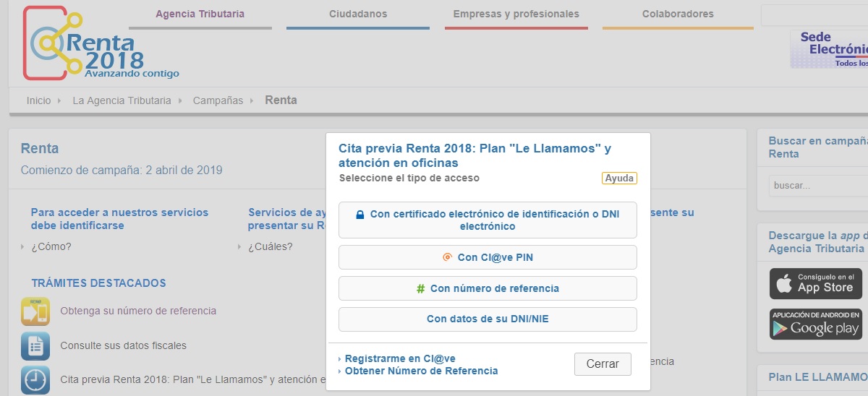Open the Colaboradores tab

click(x=677, y=14)
